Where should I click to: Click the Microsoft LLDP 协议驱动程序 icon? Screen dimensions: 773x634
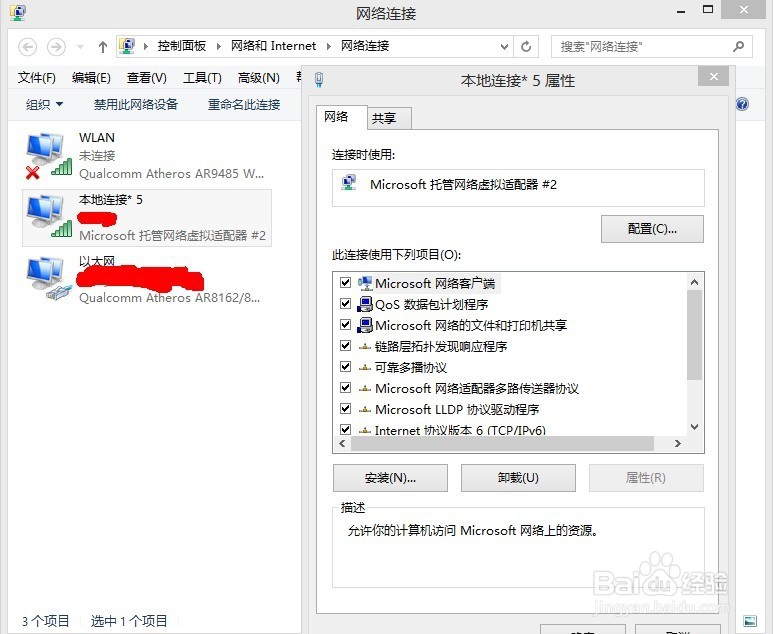(x=364, y=409)
